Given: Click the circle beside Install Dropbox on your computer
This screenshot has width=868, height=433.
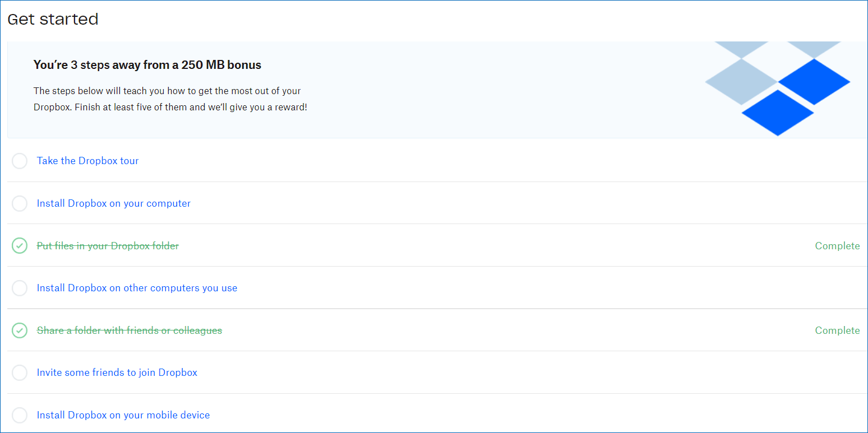Looking at the screenshot, I should click(20, 203).
